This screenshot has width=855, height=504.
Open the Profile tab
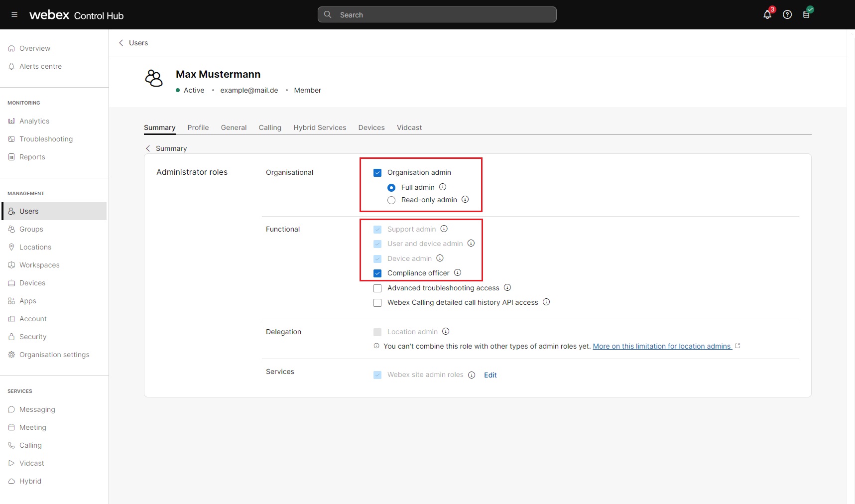click(x=198, y=127)
